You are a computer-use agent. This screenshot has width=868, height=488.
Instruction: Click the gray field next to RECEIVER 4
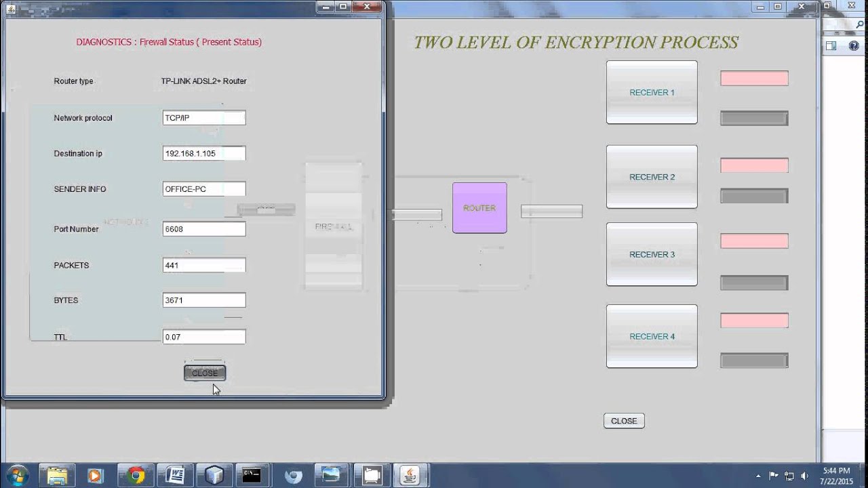point(754,361)
